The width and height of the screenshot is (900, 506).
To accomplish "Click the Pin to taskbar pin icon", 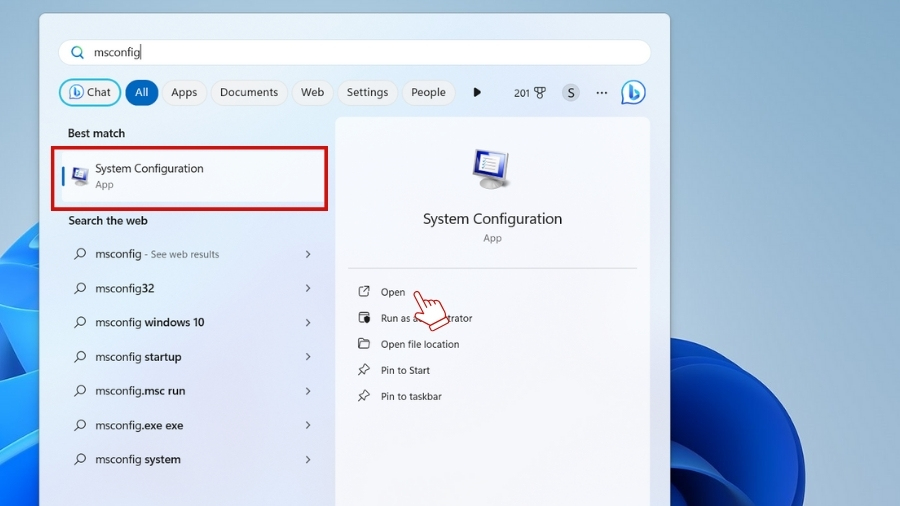I will click(x=364, y=396).
